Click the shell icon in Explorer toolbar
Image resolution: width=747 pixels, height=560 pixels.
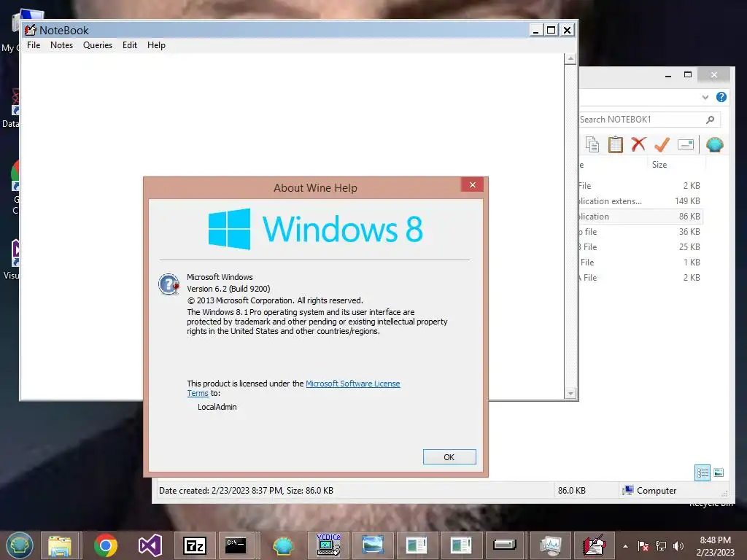[x=715, y=144]
